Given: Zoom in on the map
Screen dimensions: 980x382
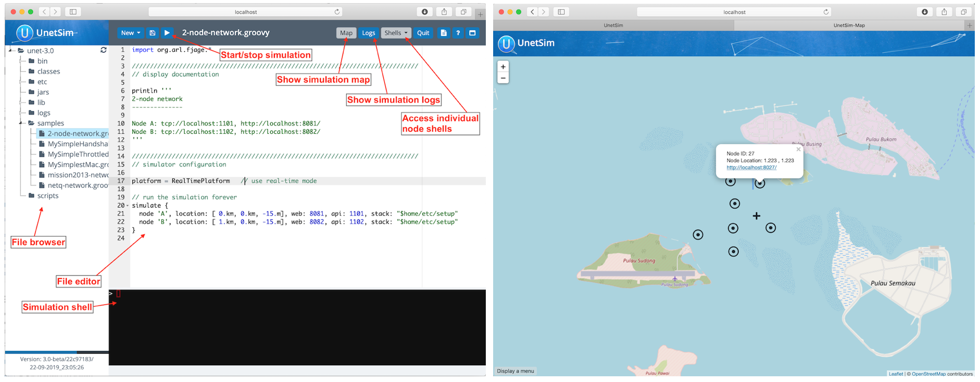Looking at the screenshot, I should click(503, 67).
